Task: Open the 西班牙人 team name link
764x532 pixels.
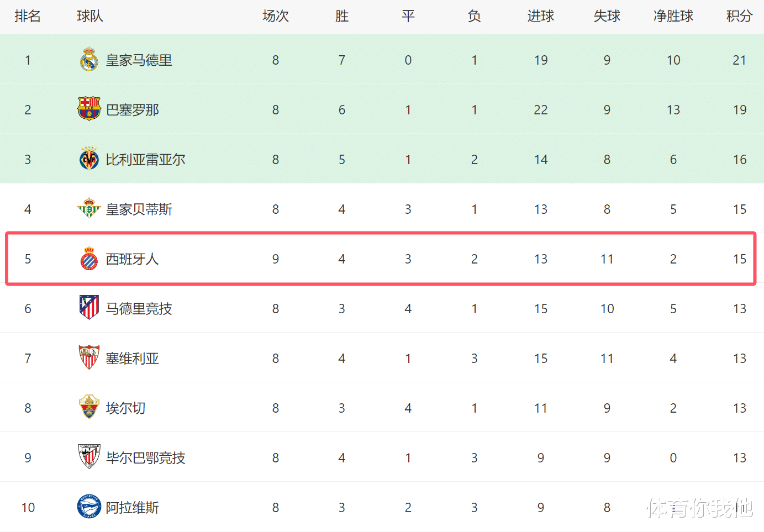Action: click(x=132, y=259)
